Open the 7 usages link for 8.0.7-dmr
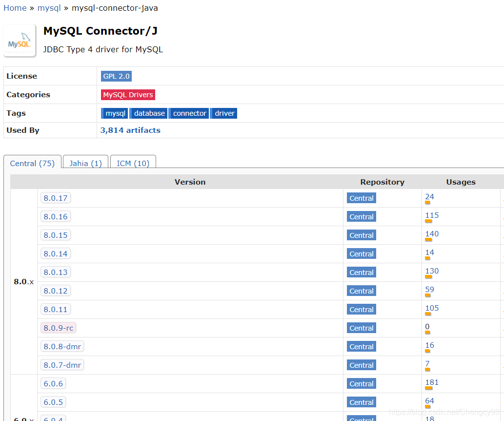The height and width of the screenshot is (421, 504). (427, 364)
